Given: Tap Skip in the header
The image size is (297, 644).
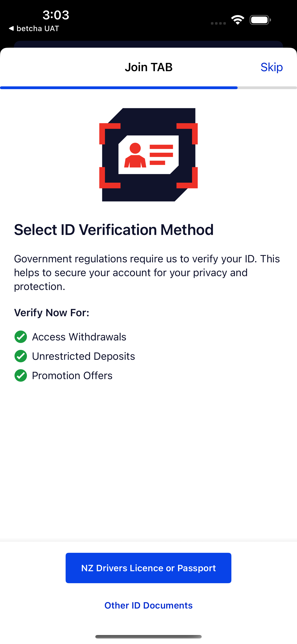Looking at the screenshot, I should [x=271, y=67].
